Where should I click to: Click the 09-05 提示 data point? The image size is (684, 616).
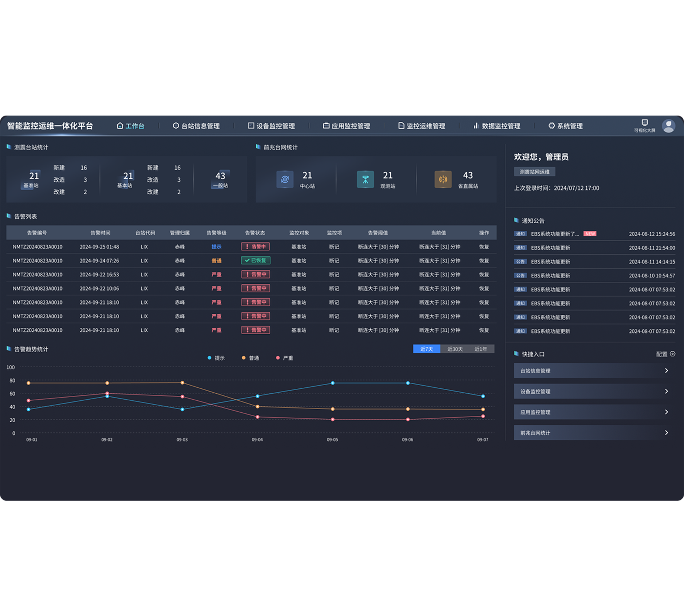(333, 383)
